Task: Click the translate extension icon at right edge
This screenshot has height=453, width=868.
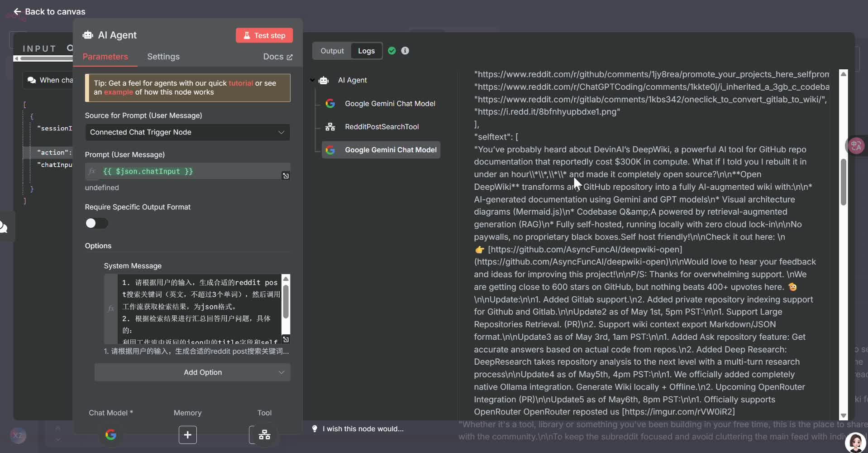Action: [856, 145]
